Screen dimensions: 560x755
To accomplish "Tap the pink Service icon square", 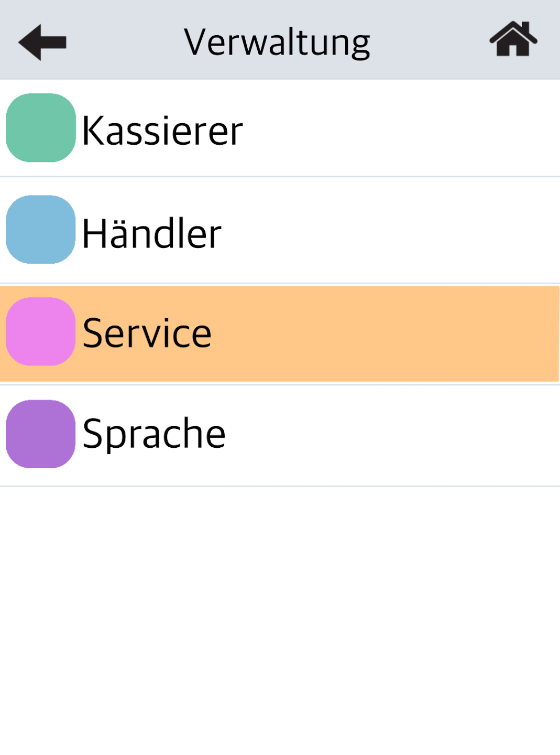I will click(41, 331).
